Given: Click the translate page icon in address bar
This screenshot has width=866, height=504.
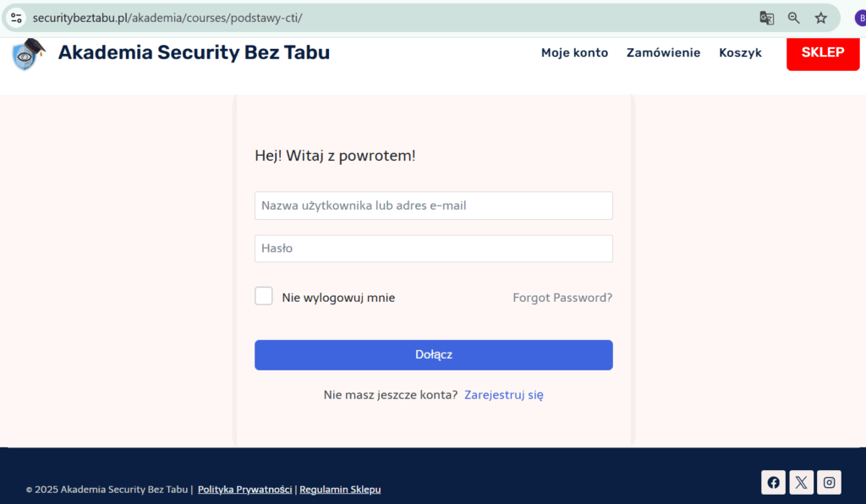Looking at the screenshot, I should pos(766,18).
